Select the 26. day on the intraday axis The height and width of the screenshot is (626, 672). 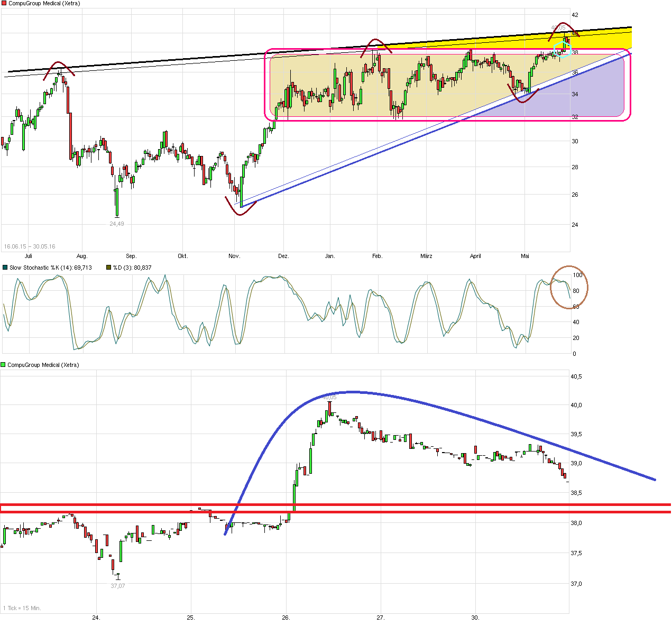286,618
